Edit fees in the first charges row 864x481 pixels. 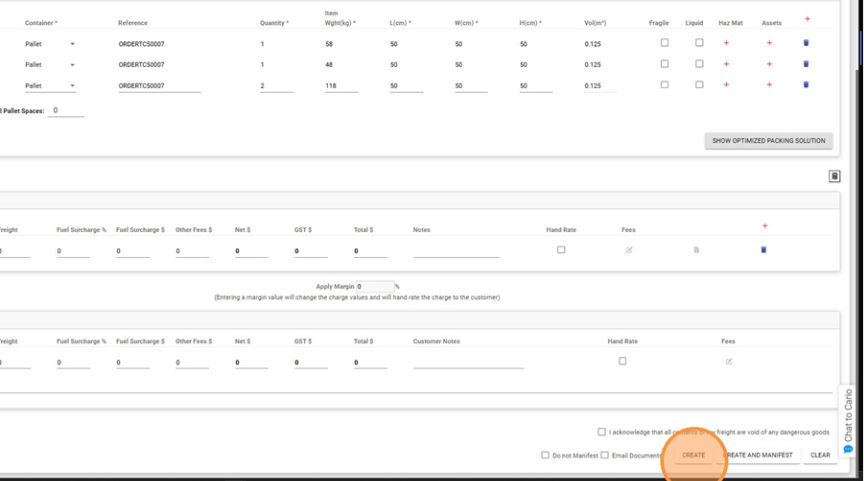[629, 250]
